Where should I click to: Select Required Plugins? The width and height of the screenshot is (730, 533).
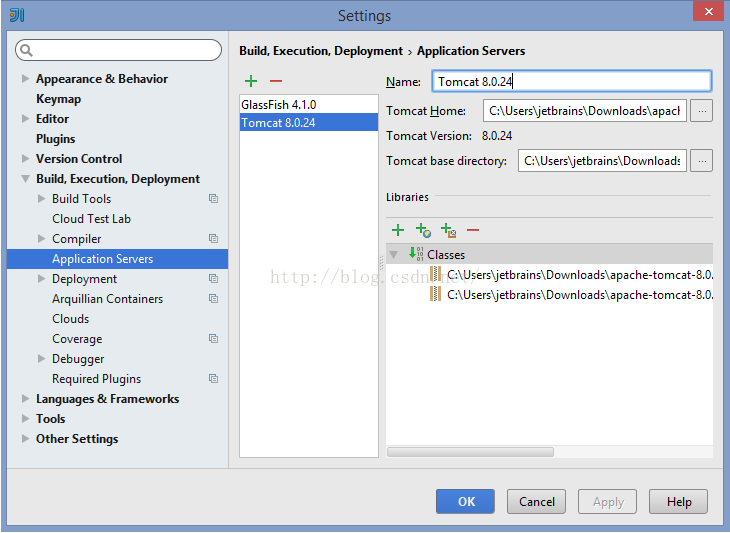[96, 379]
